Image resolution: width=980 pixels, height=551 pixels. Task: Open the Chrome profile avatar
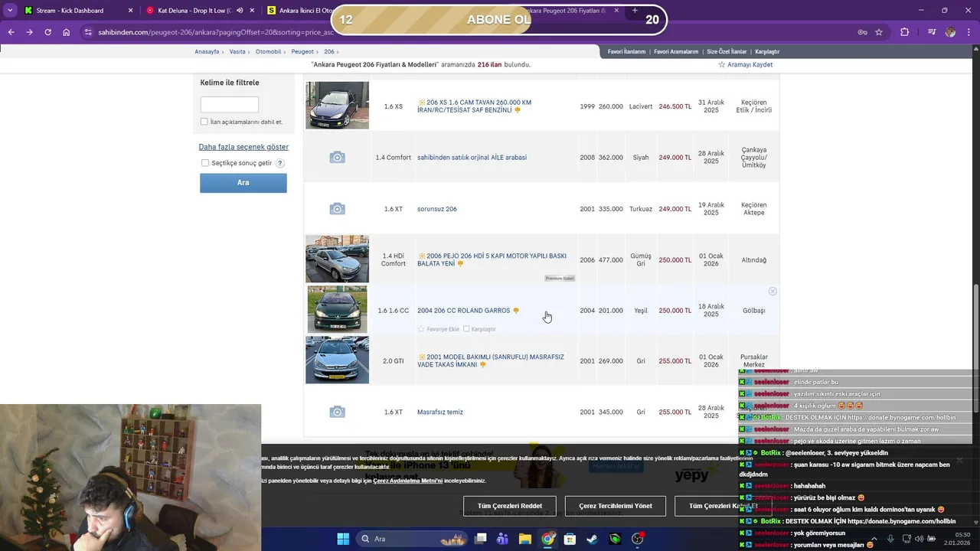950,32
